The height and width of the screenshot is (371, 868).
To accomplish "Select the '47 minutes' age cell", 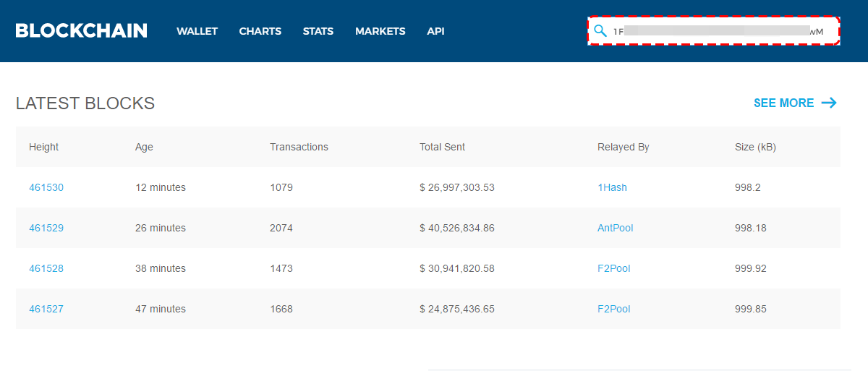I will tap(161, 309).
